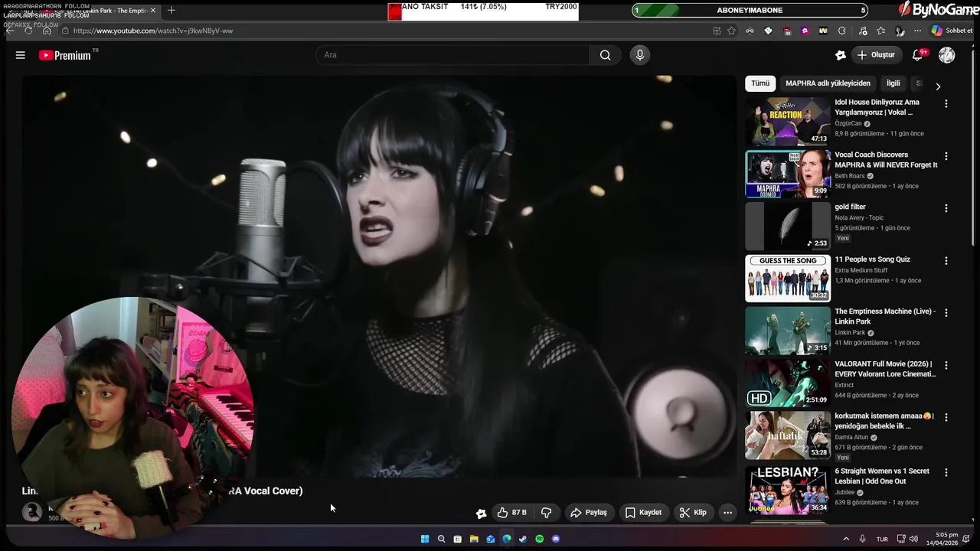This screenshot has height=551, width=980.
Task: Open options for 6 Straight Women video
Action: (x=946, y=473)
